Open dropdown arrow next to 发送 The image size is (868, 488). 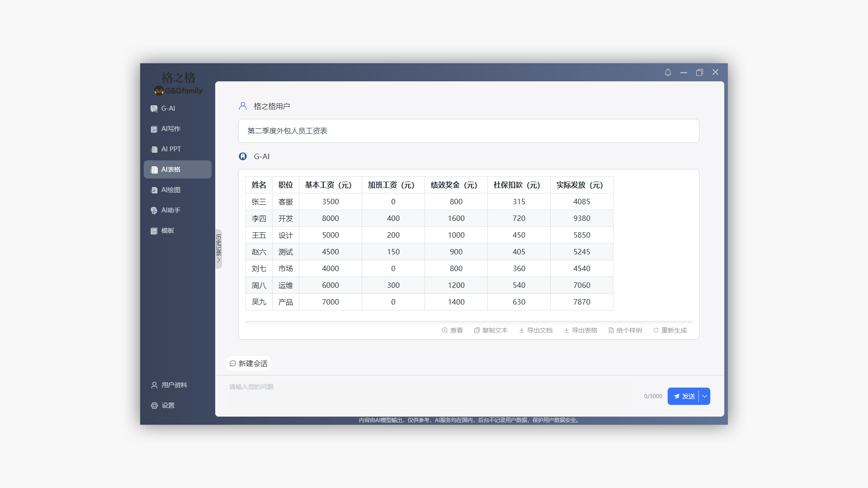click(704, 396)
